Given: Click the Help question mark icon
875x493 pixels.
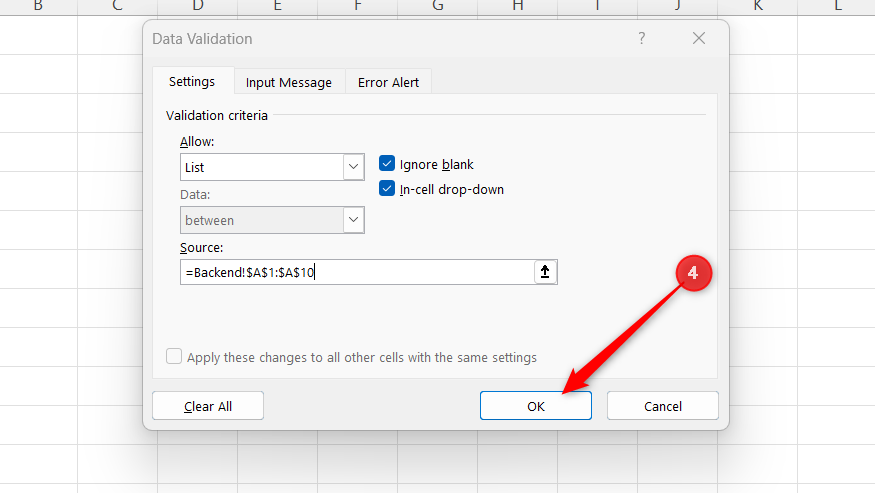Looking at the screenshot, I should point(642,39).
